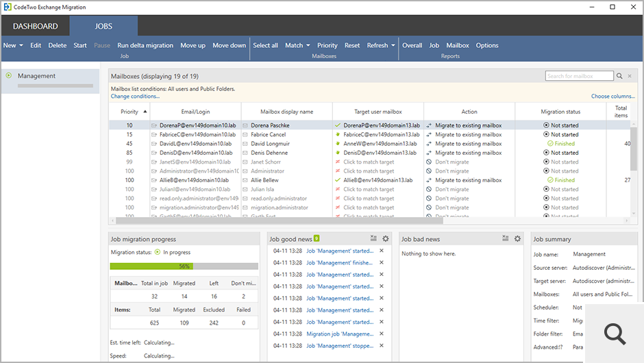Open the Job 'Management' finishe... news link

tap(340, 263)
